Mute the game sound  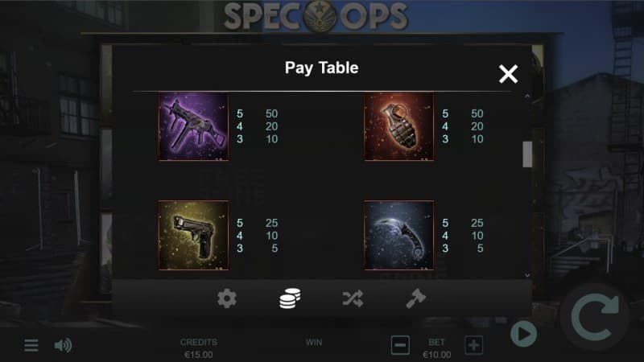[x=63, y=345]
